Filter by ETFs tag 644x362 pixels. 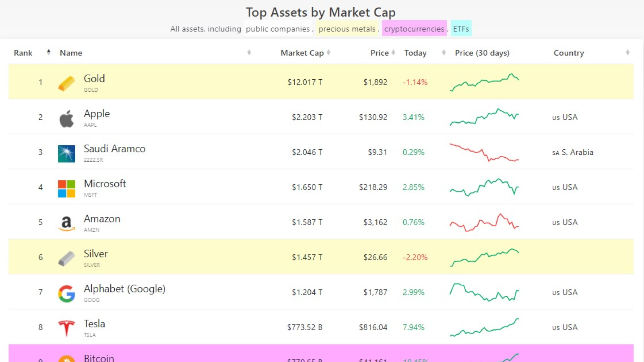point(461,29)
